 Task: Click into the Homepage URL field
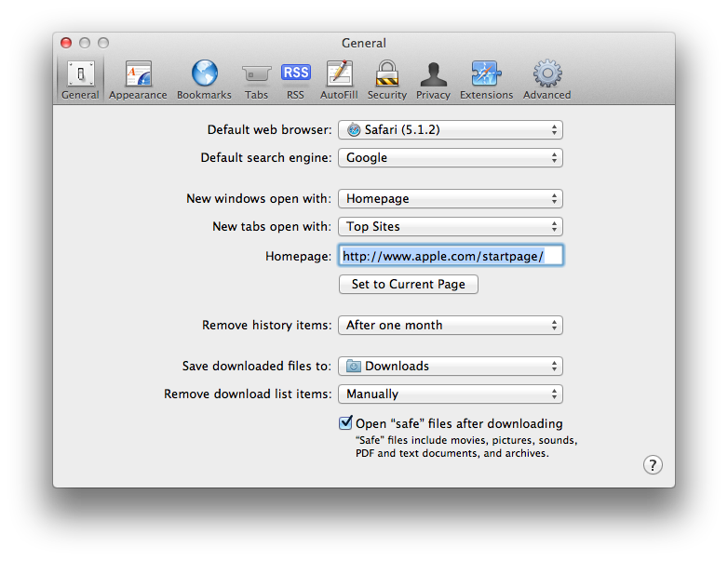click(x=451, y=256)
